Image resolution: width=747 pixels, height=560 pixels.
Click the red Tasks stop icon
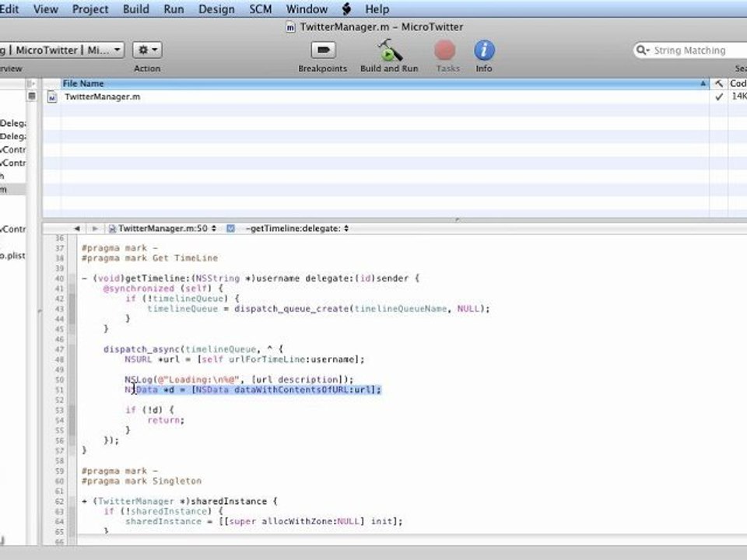[445, 50]
